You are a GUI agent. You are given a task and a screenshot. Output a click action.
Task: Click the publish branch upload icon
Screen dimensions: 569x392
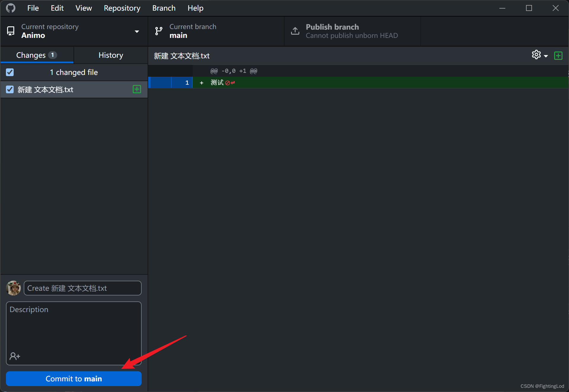[x=295, y=31]
